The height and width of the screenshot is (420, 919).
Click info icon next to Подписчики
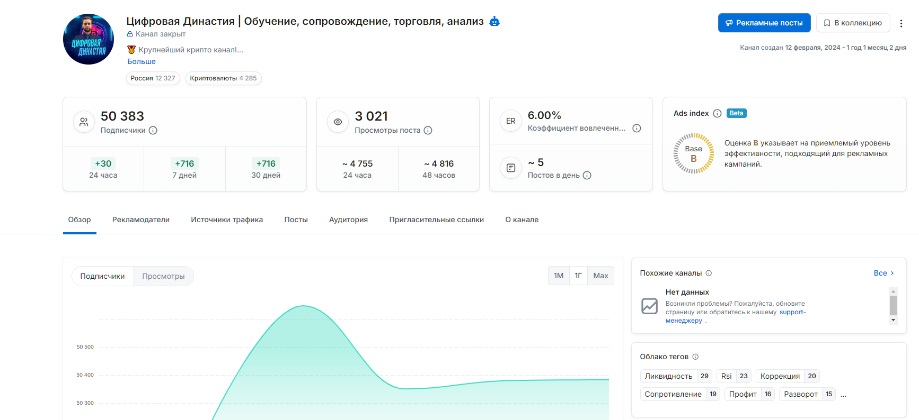(153, 131)
